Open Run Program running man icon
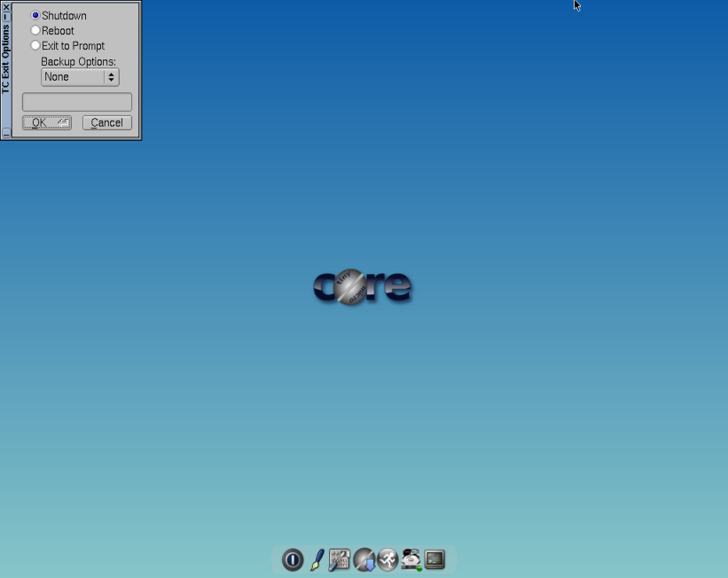This screenshot has width=728, height=578. click(387, 559)
